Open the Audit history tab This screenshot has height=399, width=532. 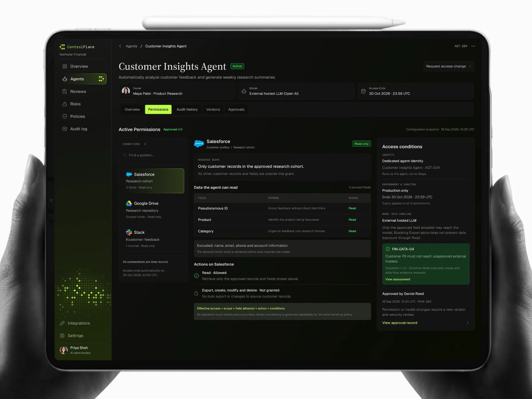click(187, 109)
